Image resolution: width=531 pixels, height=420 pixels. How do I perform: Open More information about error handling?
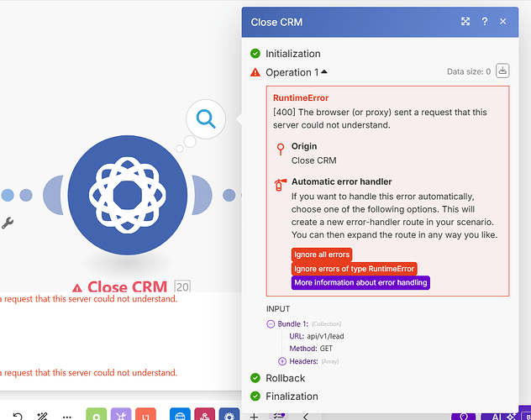point(360,282)
